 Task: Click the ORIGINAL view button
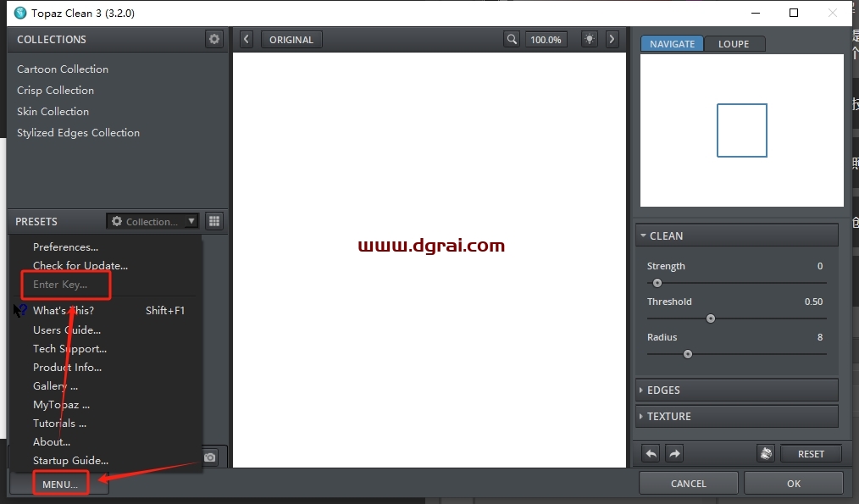[x=291, y=40]
